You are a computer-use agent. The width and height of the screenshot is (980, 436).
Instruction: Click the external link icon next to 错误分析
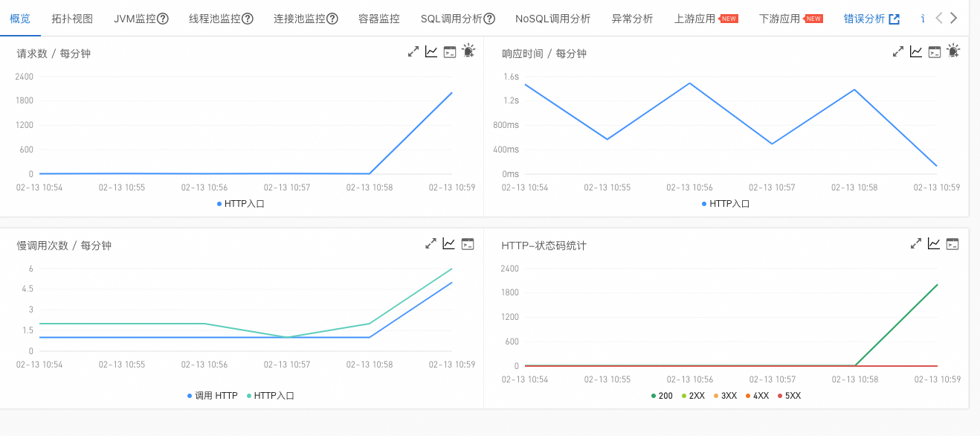(894, 19)
